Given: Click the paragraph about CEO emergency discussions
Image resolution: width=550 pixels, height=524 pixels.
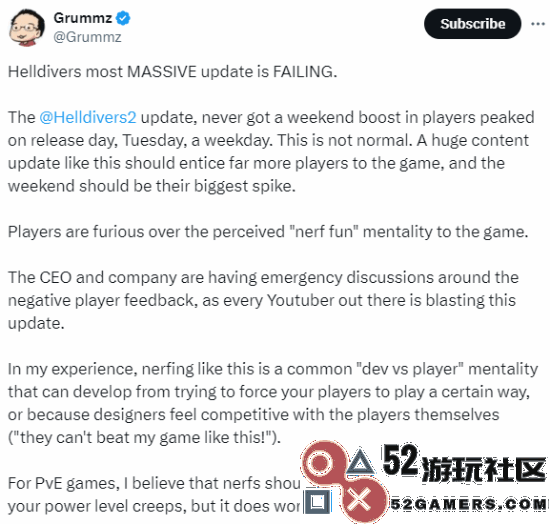Looking at the screenshot, I should [x=263, y=300].
